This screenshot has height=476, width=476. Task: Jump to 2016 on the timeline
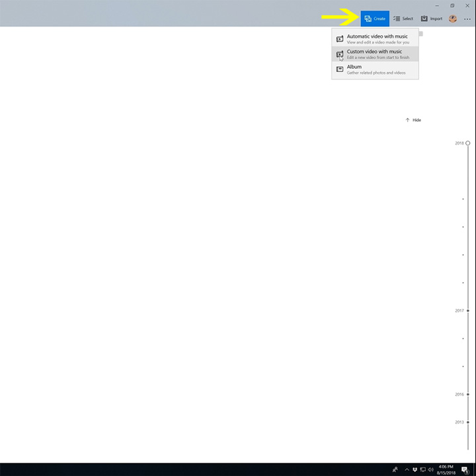pos(467,395)
